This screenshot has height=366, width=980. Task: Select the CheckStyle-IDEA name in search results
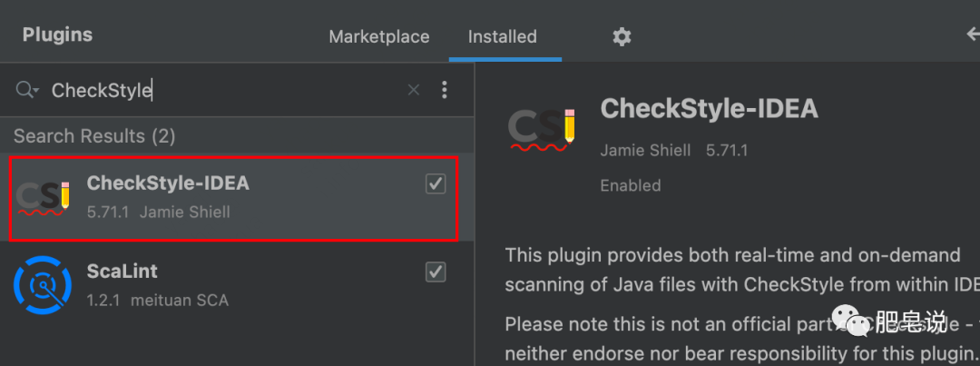[x=168, y=183]
